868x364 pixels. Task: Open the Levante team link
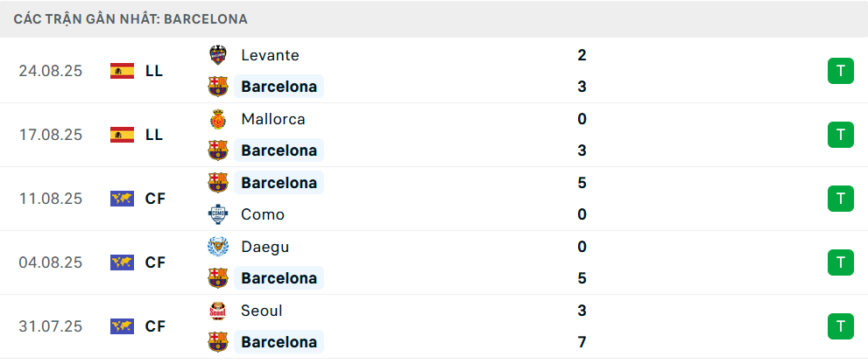coord(270,55)
